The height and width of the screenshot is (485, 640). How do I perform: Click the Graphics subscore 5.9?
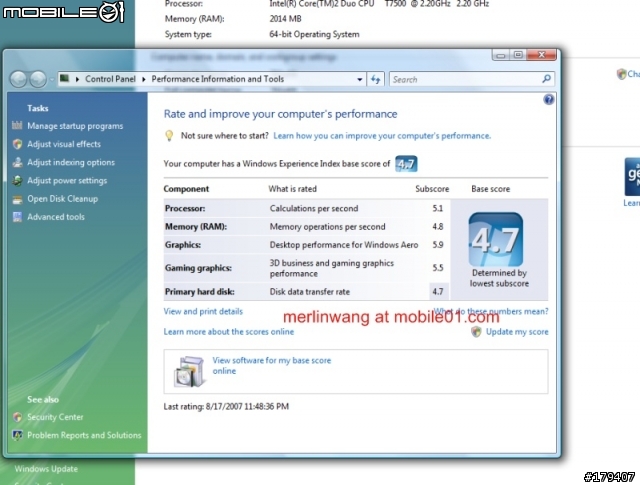[438, 245]
